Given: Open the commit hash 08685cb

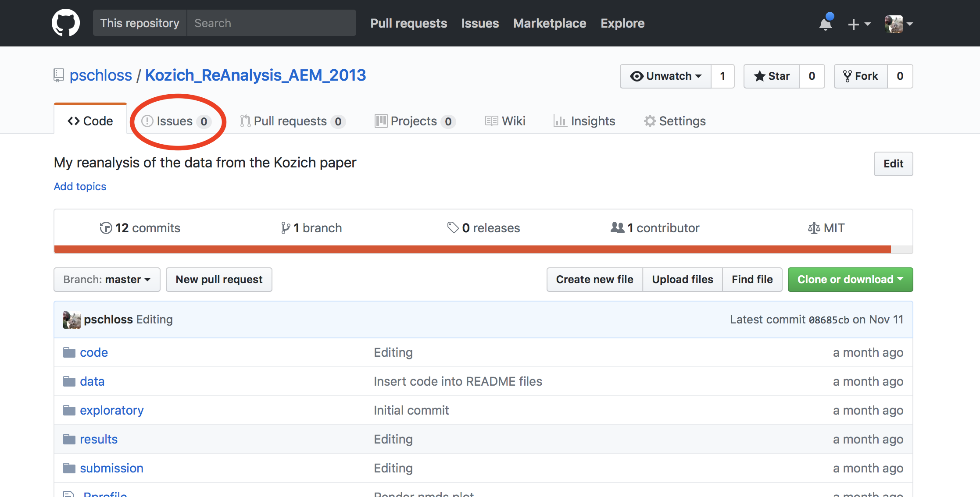Looking at the screenshot, I should [x=829, y=320].
